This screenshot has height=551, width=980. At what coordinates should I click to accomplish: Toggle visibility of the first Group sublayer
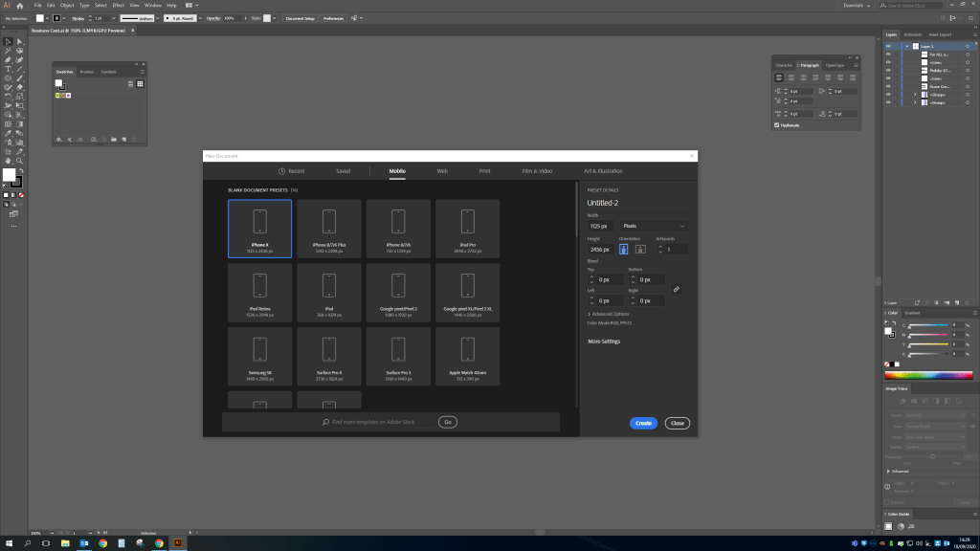click(x=889, y=95)
